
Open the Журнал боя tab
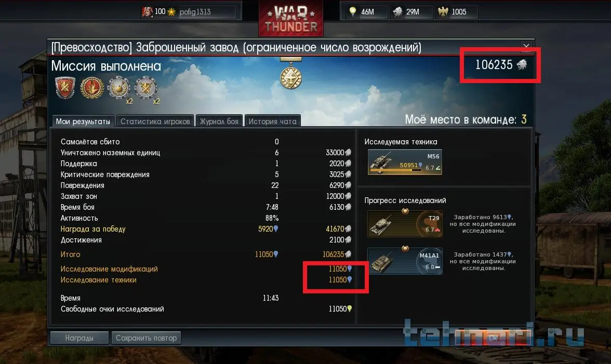click(x=219, y=121)
